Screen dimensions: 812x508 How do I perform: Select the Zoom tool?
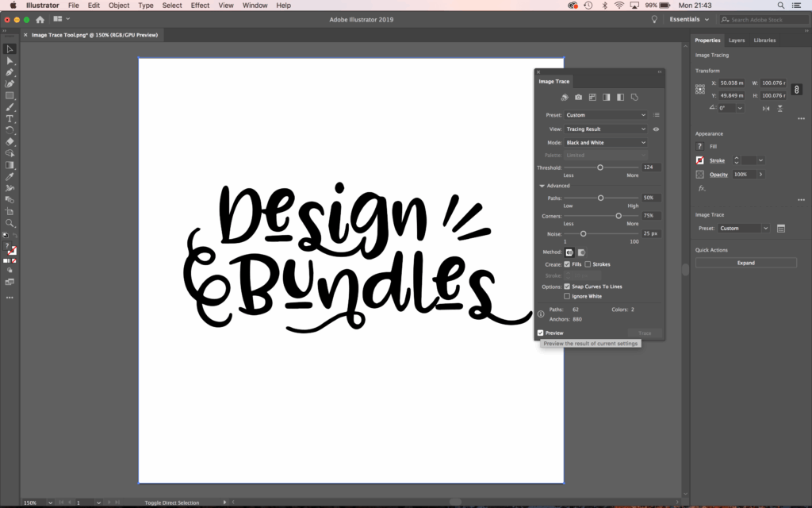pos(10,223)
